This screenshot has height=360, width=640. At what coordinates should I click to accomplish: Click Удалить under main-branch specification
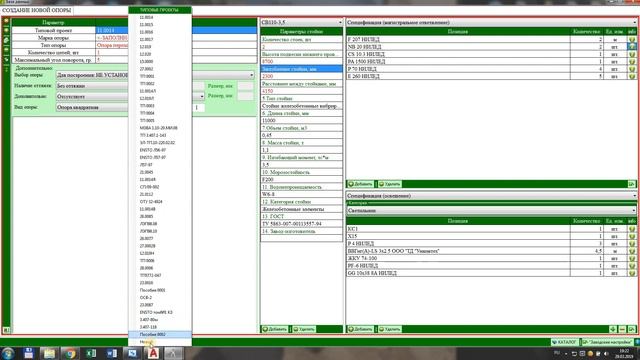click(389, 184)
